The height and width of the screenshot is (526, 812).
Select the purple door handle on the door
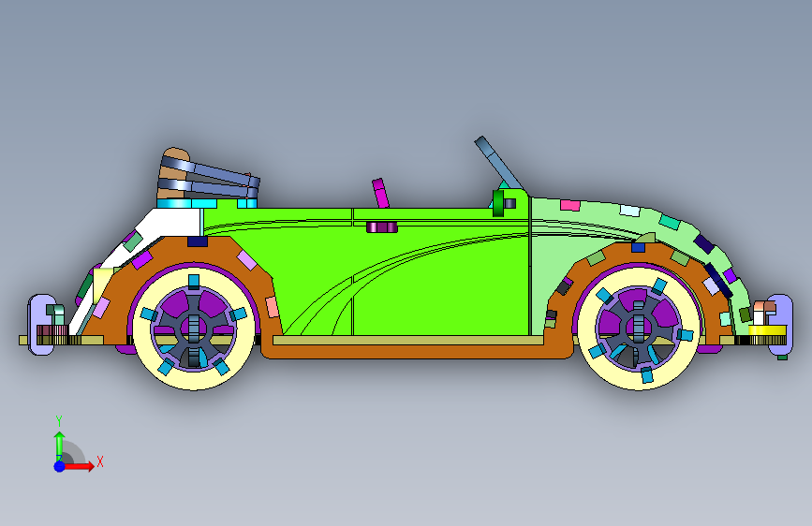[x=382, y=227]
